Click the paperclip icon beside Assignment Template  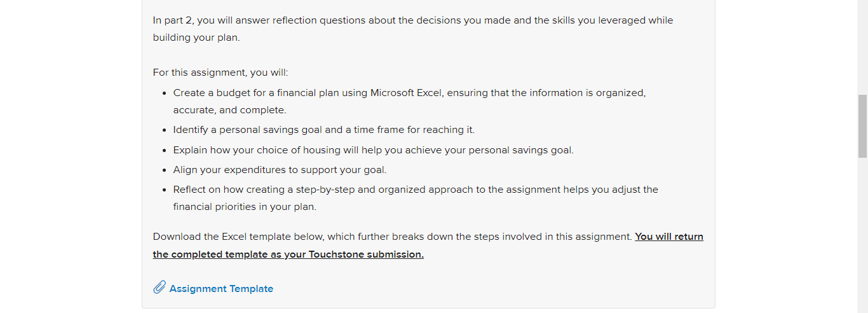coord(159,288)
